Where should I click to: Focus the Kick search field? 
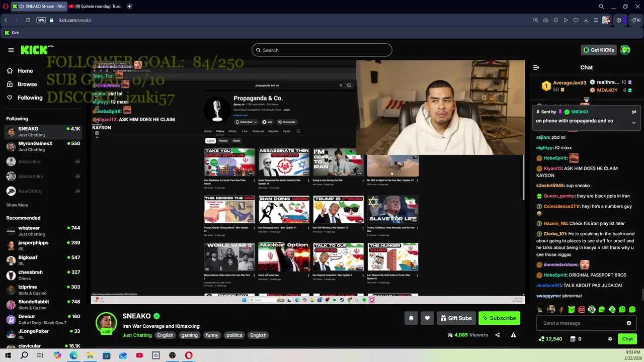(x=322, y=50)
